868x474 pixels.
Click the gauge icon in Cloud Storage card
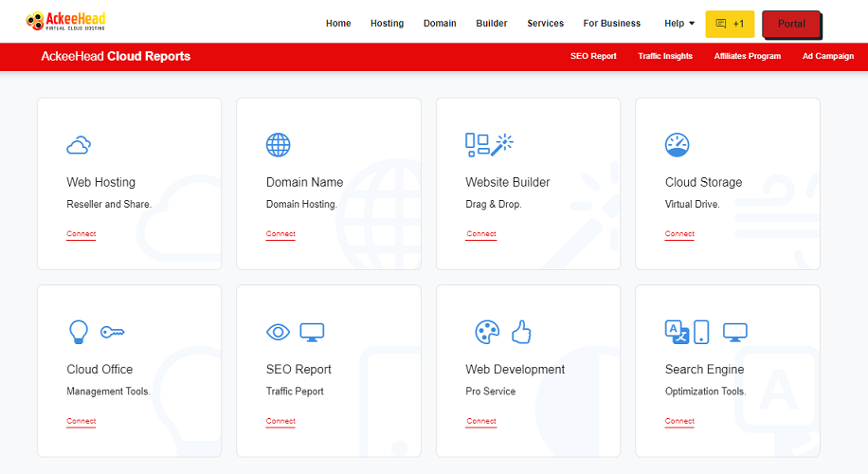[x=677, y=145]
